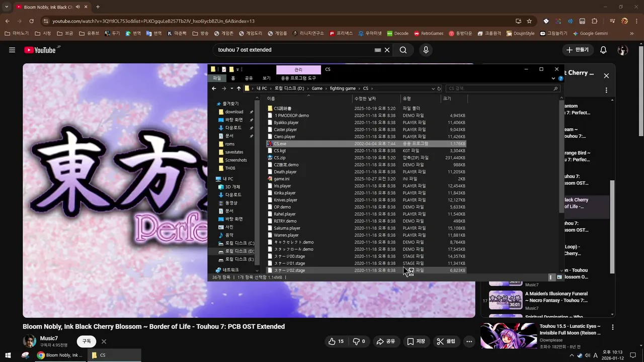Screen dimensions: 644x362
Task: Click the Chrome address bar URL
Action: tap(153, 21)
